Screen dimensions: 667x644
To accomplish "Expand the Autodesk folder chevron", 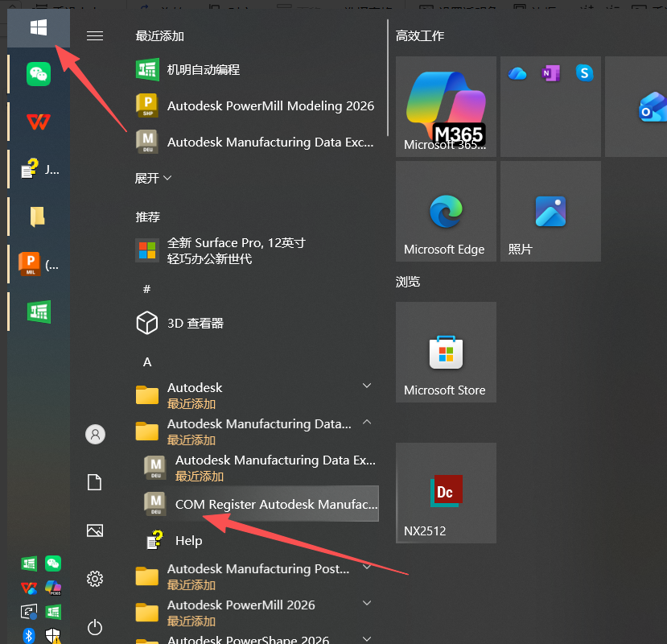I will pyautogui.click(x=367, y=386).
